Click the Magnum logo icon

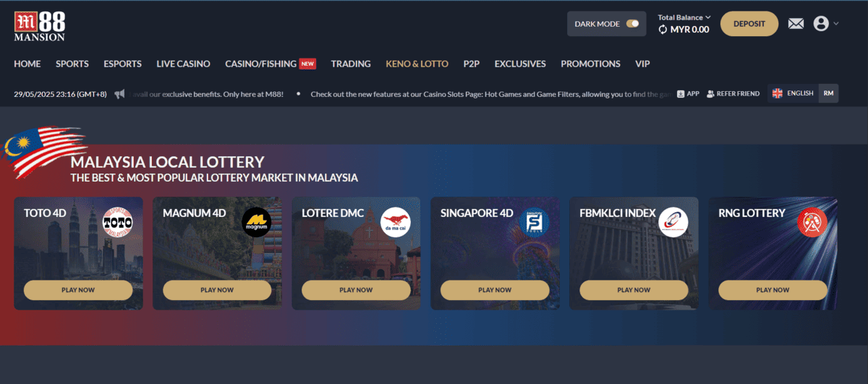[256, 223]
